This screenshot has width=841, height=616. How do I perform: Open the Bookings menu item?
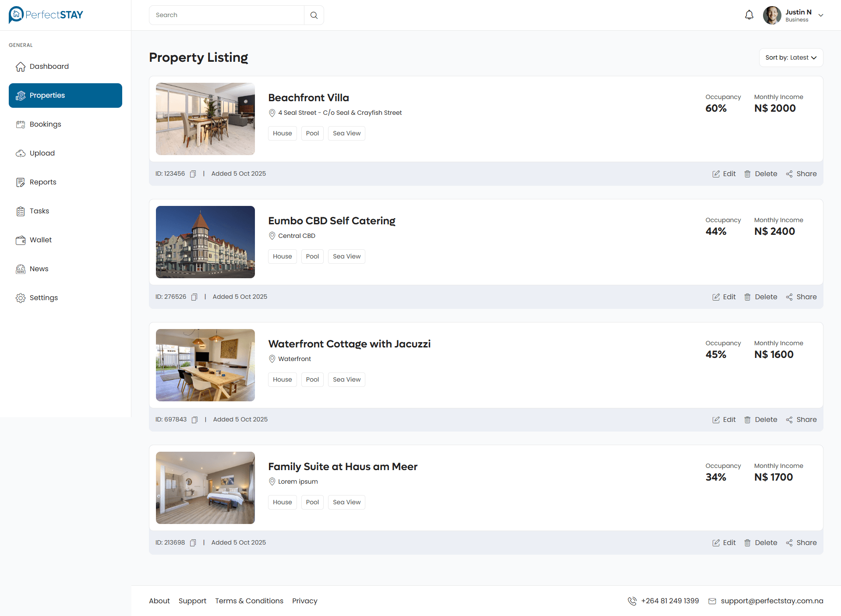(x=45, y=124)
